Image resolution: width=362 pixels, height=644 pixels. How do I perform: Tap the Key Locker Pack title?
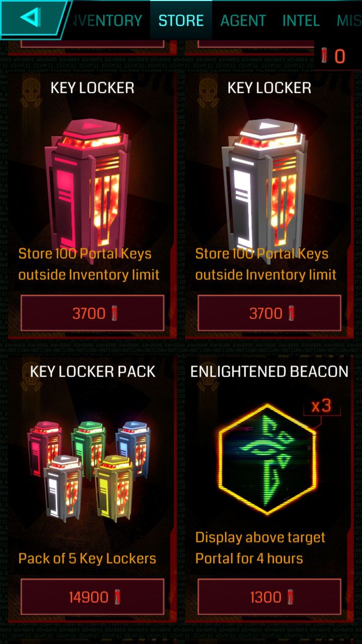(x=93, y=371)
